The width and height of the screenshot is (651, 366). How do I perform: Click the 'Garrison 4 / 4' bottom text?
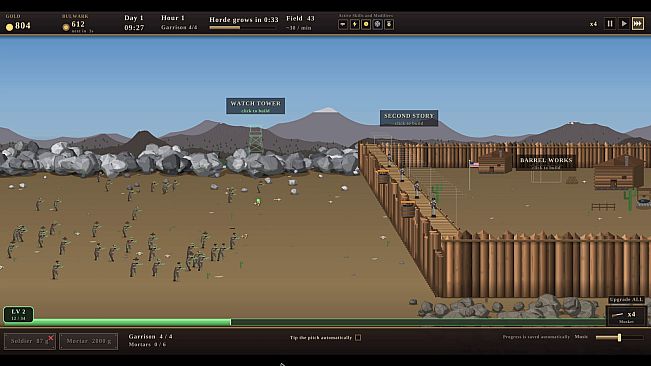tap(150, 337)
